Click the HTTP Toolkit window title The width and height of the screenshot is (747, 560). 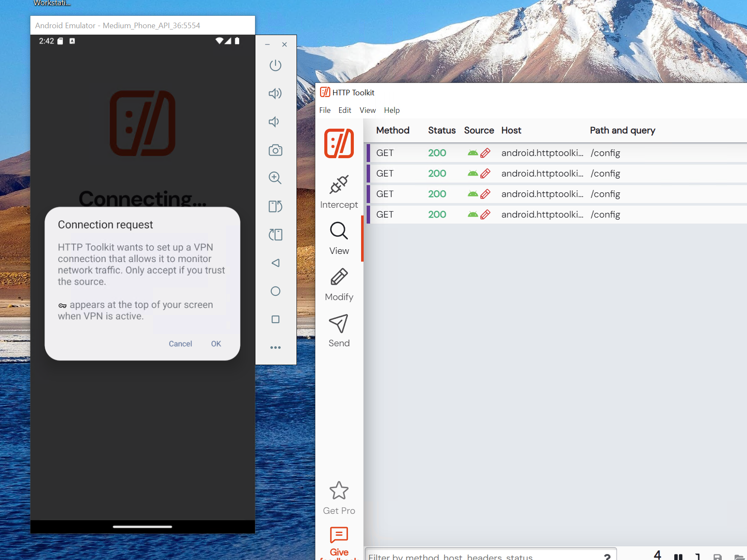[x=353, y=93]
